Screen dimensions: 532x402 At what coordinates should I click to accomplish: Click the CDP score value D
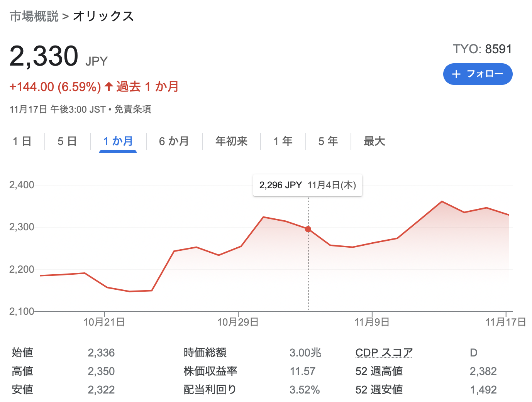(x=474, y=353)
